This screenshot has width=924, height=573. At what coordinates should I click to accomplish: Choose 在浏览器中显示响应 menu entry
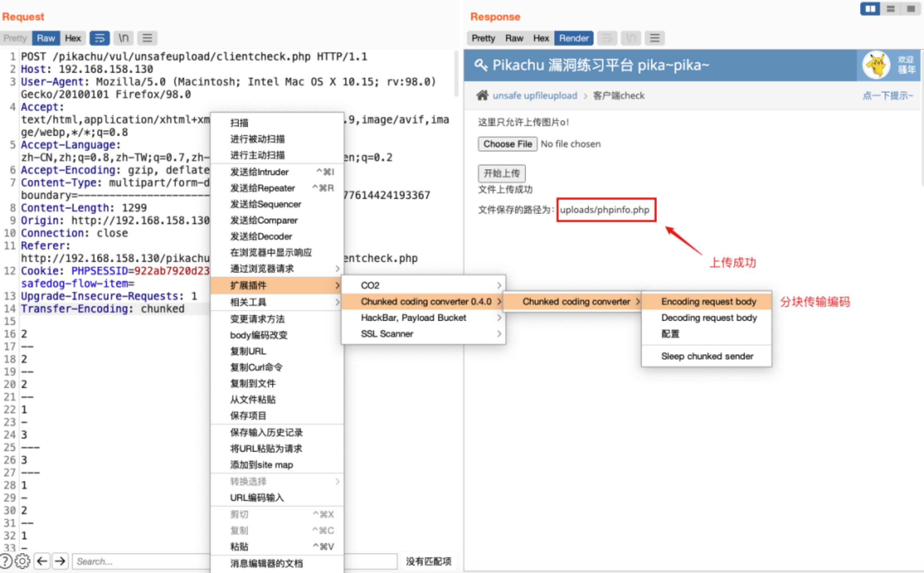[277, 253]
